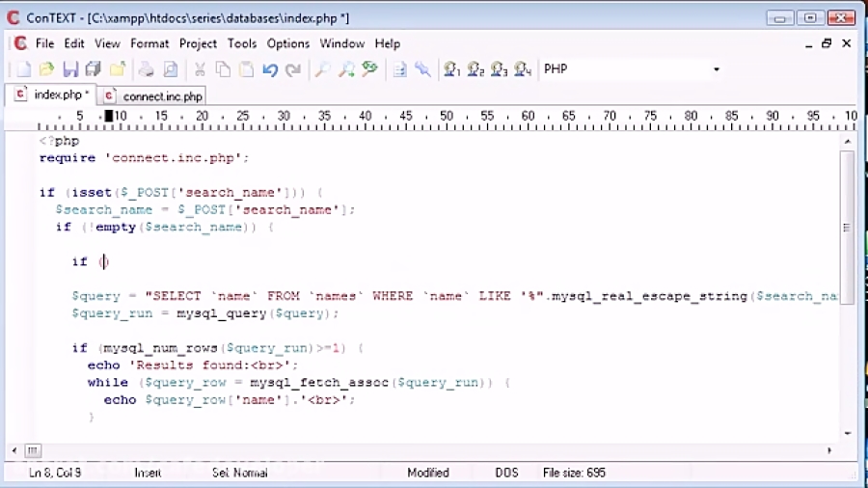This screenshot has width=868, height=488.
Task: Open Print Preview from the toolbar
Action: (x=171, y=69)
